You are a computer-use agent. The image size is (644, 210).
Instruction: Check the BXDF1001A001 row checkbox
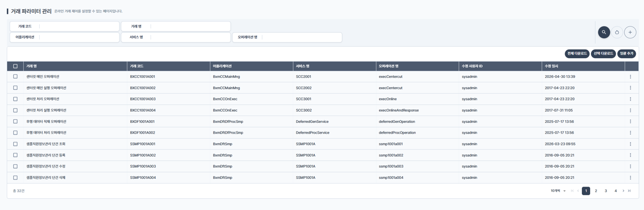click(15, 122)
